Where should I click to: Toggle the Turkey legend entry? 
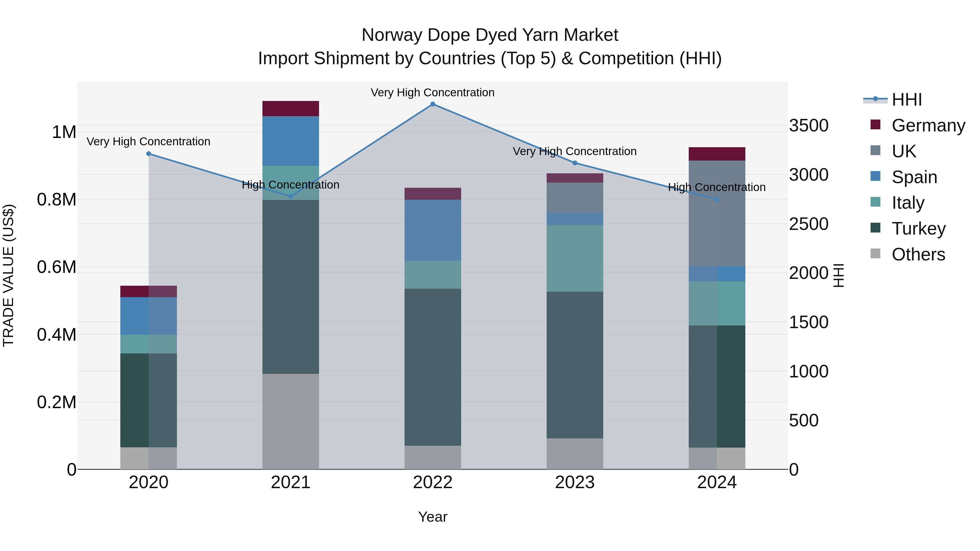[908, 228]
